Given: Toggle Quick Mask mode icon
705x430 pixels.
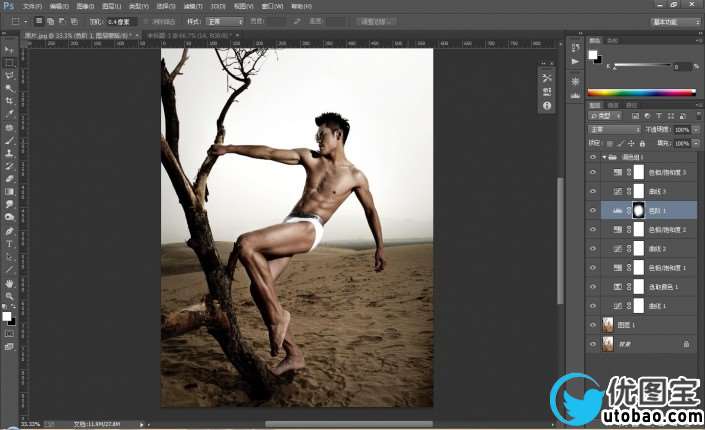Looking at the screenshot, I should click(x=9, y=334).
